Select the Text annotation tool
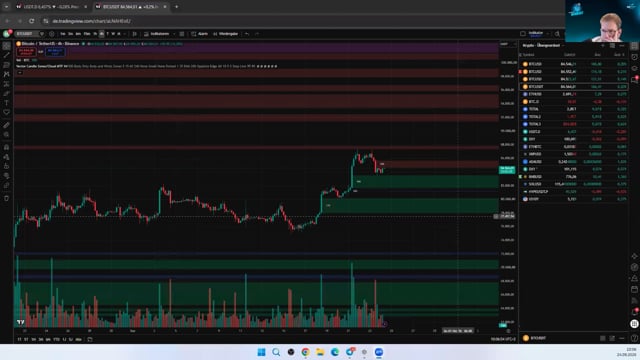The width and height of the screenshot is (640, 360). (x=7, y=103)
